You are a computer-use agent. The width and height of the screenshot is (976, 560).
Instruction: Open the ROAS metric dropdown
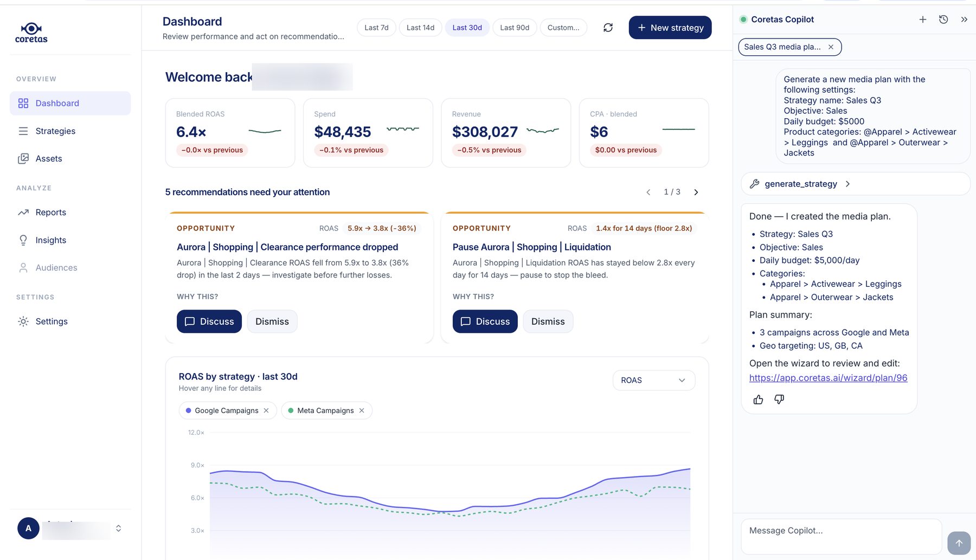[654, 380]
